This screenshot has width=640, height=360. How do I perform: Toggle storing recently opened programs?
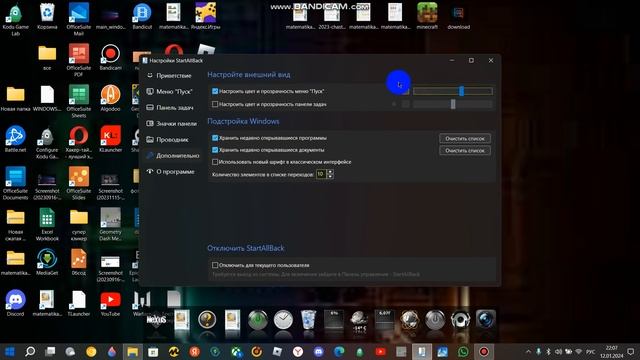point(215,138)
